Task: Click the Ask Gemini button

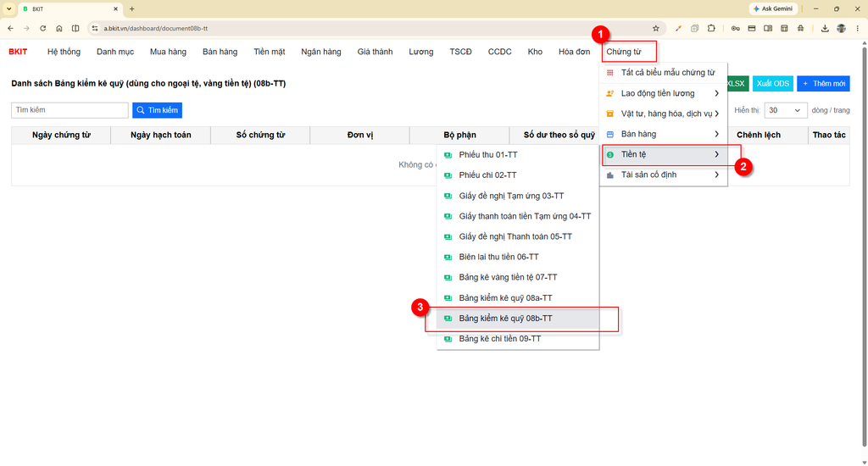Action: pyautogui.click(x=773, y=8)
